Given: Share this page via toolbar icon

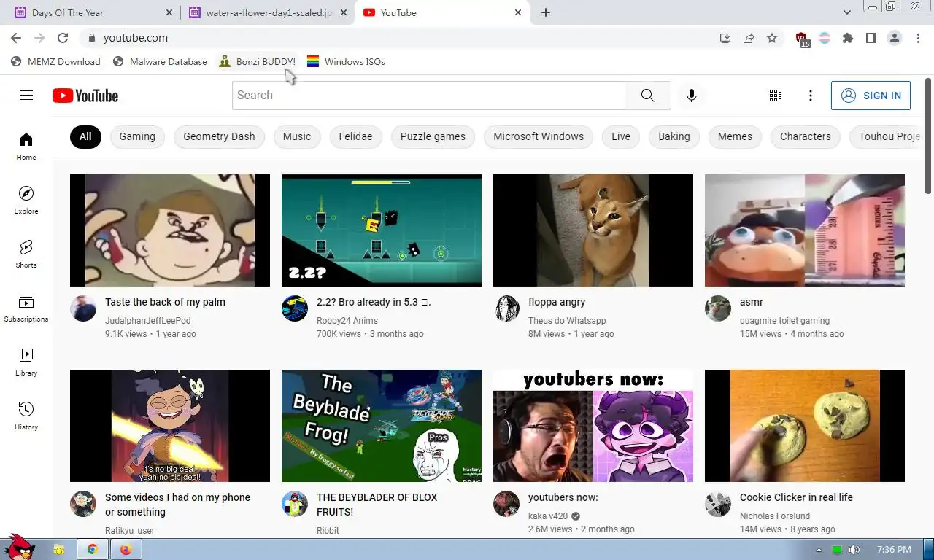Looking at the screenshot, I should click(x=749, y=38).
